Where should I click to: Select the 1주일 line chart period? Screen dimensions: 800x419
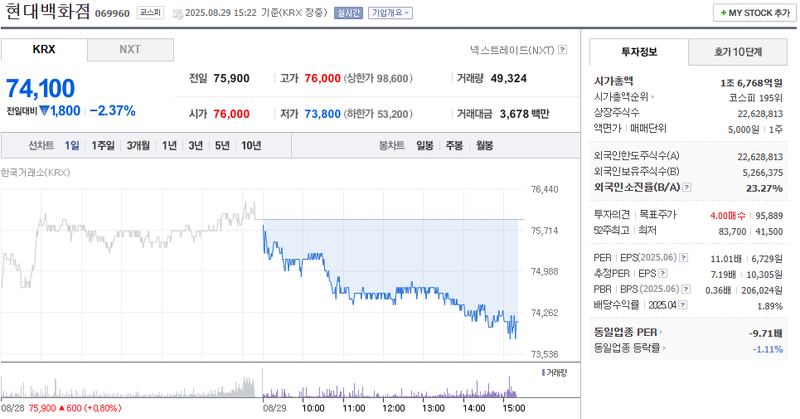(x=103, y=145)
